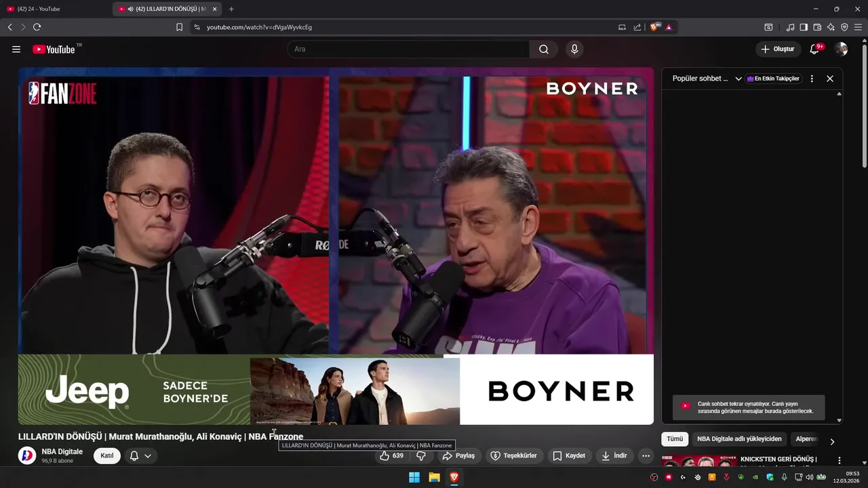This screenshot has width=868, height=488.
Task: Like the video with thumbs up
Action: click(391, 455)
